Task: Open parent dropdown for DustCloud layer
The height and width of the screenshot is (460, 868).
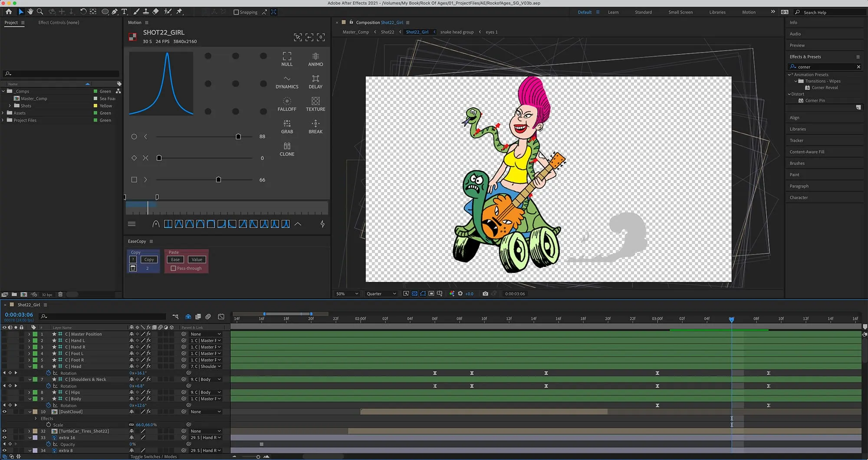Action: coord(205,412)
